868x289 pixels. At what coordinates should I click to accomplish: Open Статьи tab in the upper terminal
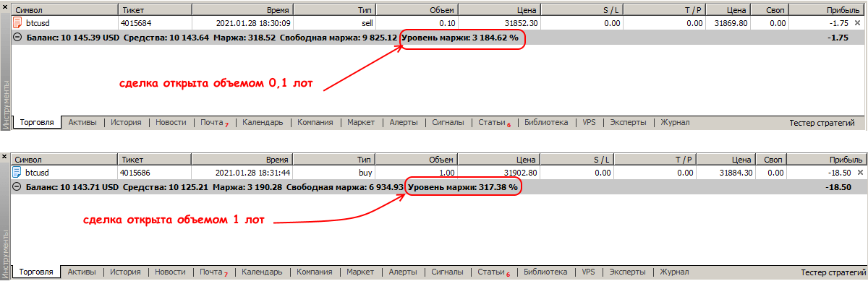(x=492, y=123)
